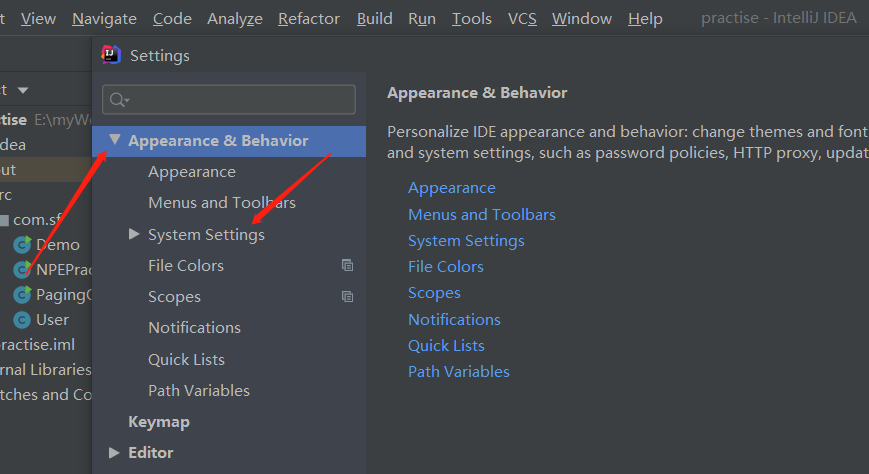The height and width of the screenshot is (474, 869).
Task: Expand the System Settings node
Action: pos(134,234)
